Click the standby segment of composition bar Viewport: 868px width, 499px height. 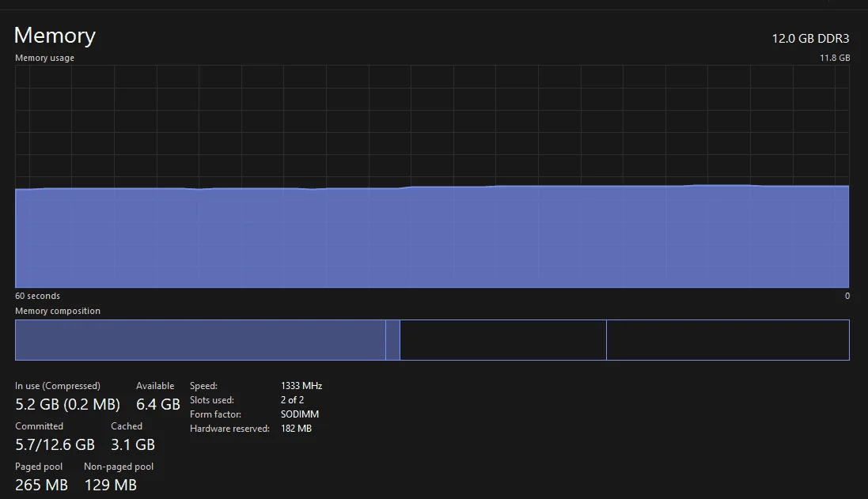[503, 340]
